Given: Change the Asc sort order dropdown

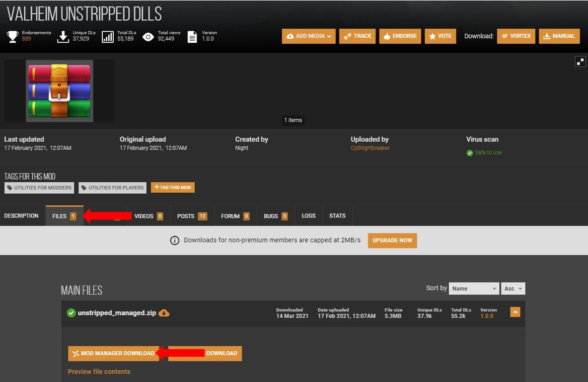Looking at the screenshot, I should pyautogui.click(x=513, y=289).
